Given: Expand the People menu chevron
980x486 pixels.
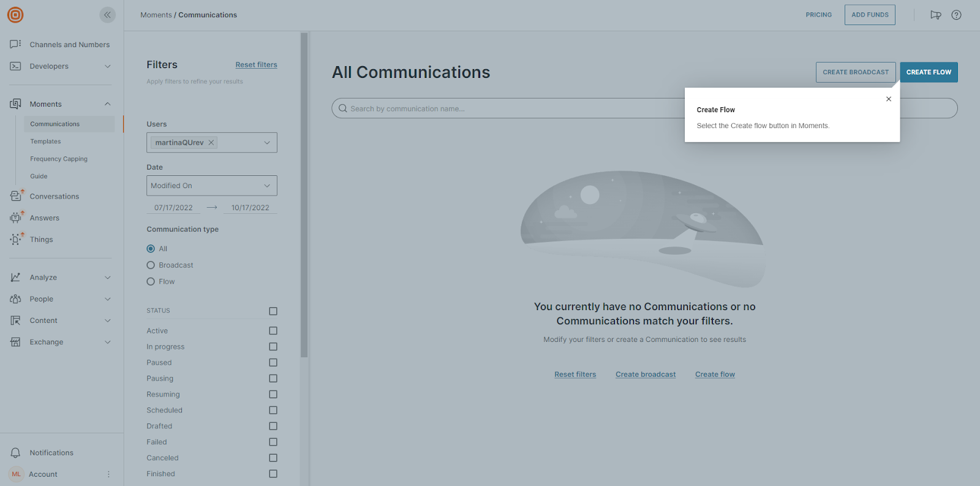Looking at the screenshot, I should tap(108, 299).
